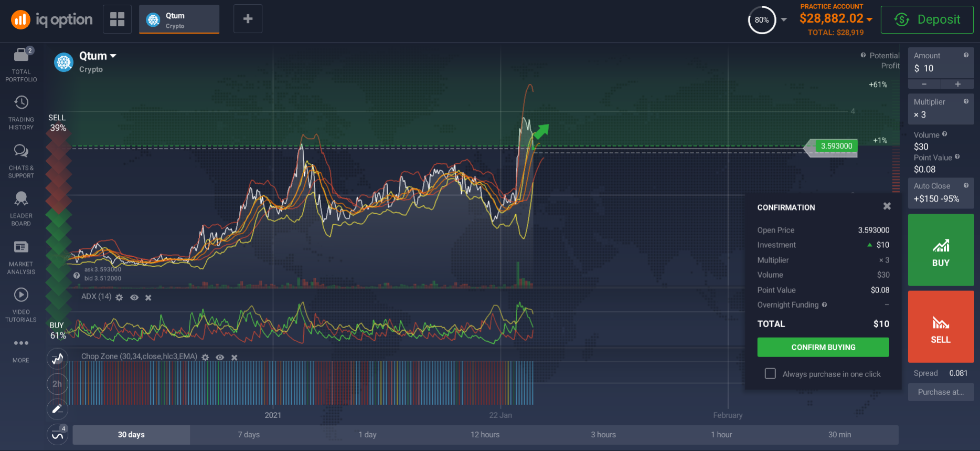Open chart type selector icon
The image size is (980, 451).
(57, 359)
